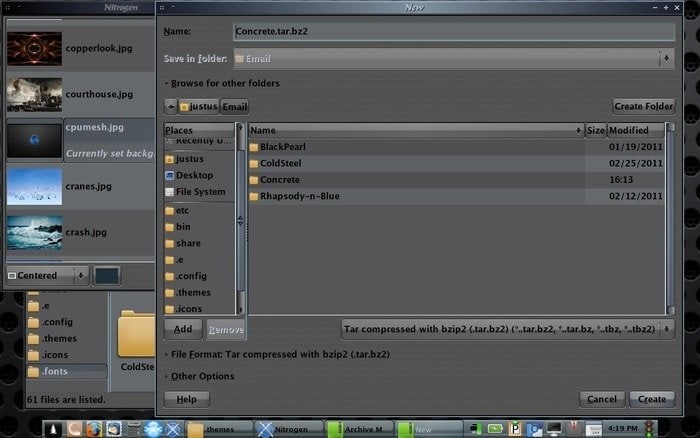Screen dimensions: 700x438
Task: Click the back arrow path button
Action: [171, 106]
